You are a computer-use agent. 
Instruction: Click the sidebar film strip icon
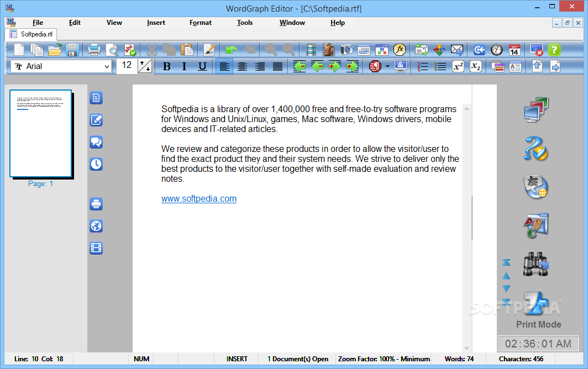[96, 248]
